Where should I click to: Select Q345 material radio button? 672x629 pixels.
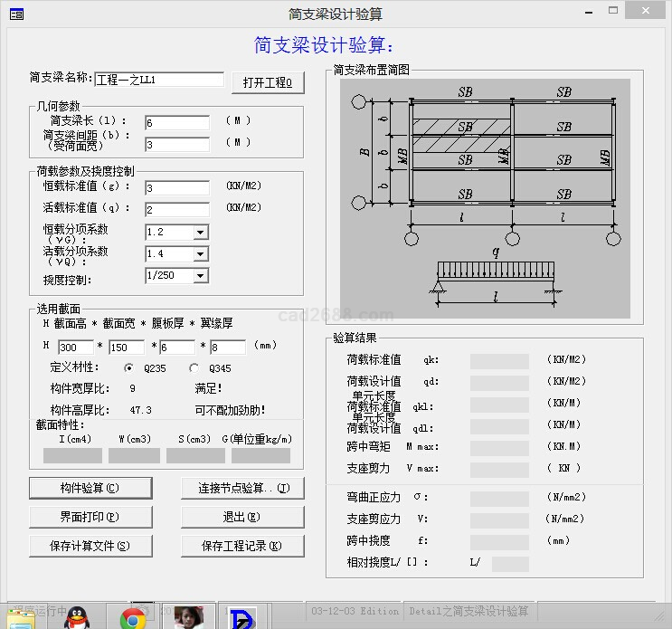tap(194, 368)
